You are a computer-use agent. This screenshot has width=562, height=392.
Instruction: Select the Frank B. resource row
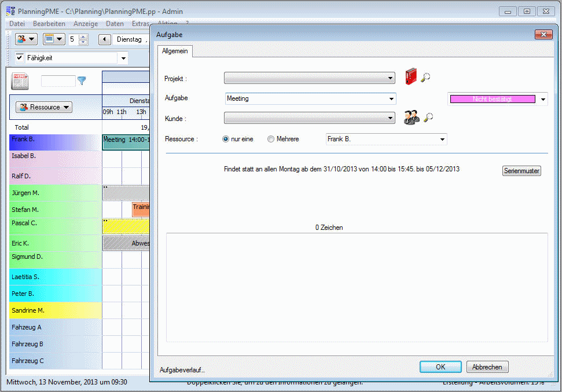click(56, 142)
